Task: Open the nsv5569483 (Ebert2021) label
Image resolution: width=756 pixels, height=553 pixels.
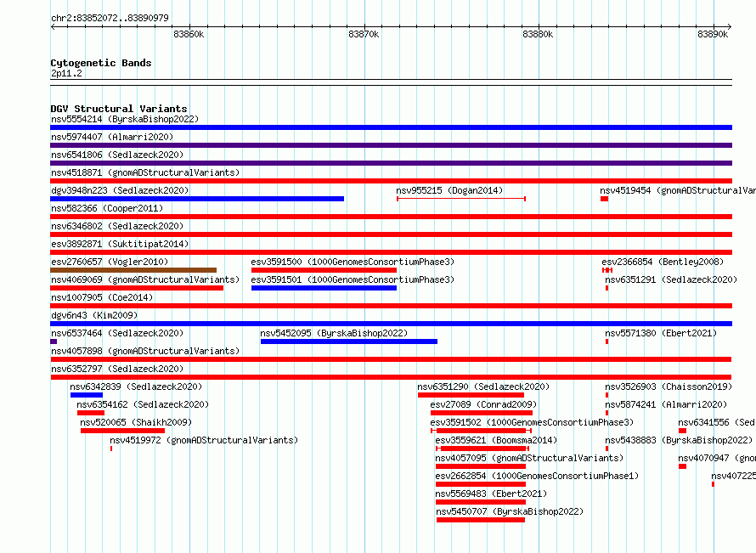Action: point(491,494)
